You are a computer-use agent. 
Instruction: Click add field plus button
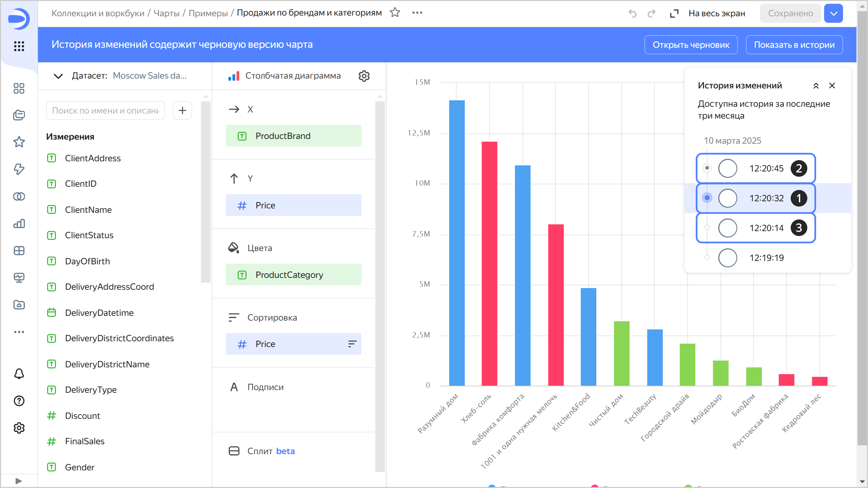click(x=182, y=110)
